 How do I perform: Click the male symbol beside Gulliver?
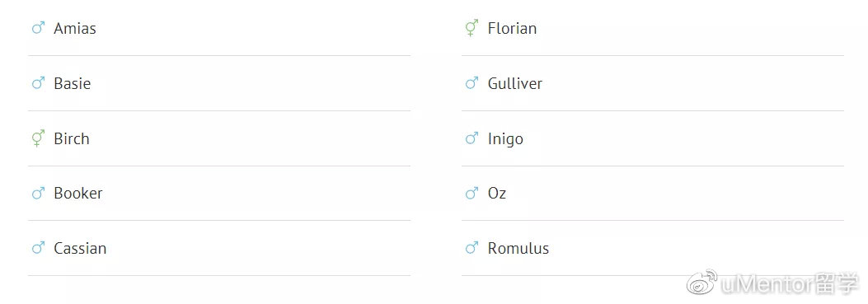point(472,83)
